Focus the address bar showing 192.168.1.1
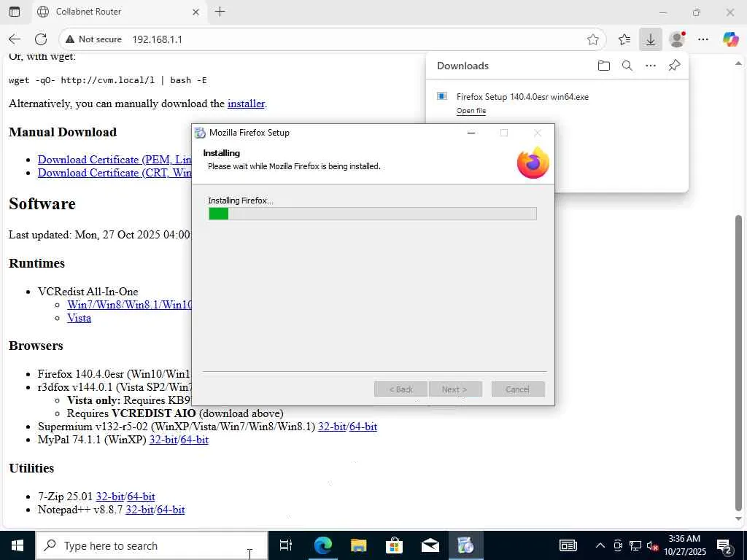The image size is (747, 560). 158,39
